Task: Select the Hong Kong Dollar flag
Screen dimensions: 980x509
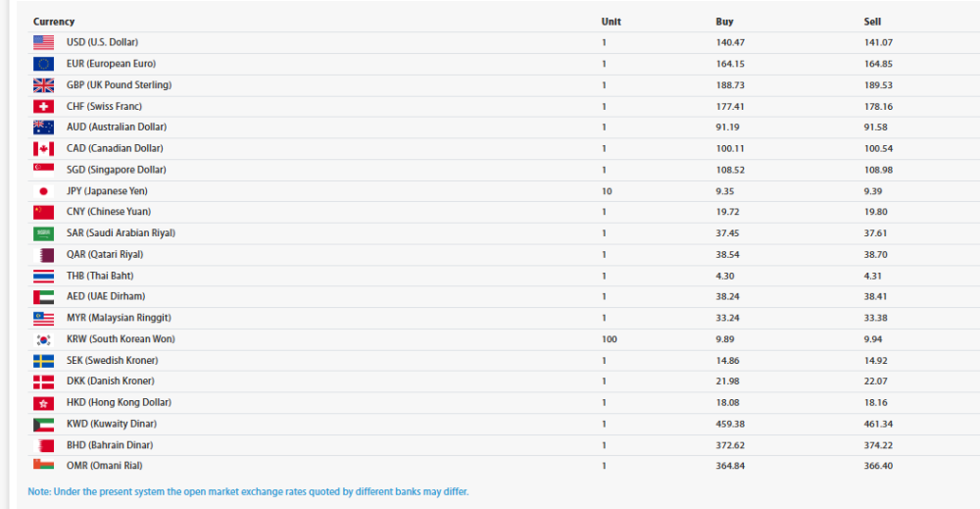Action: [43, 403]
